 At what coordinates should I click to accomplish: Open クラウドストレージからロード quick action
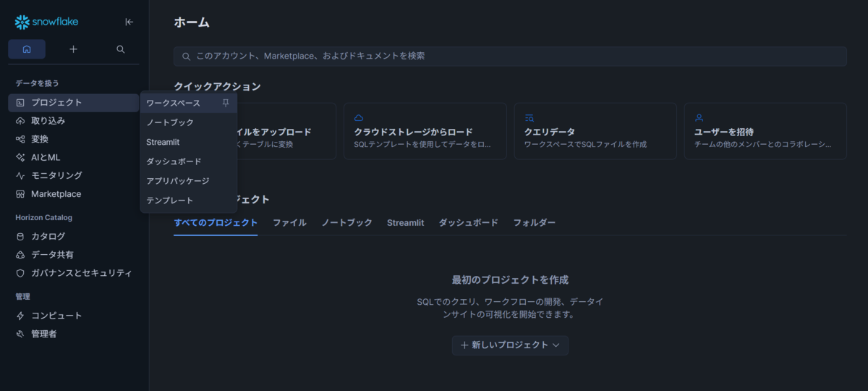[x=425, y=131]
